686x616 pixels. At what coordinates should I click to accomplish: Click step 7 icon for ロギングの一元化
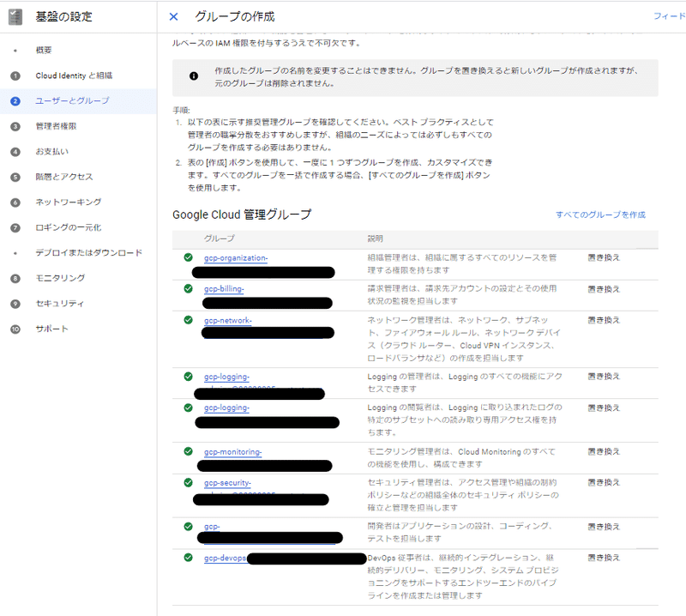pos(15,228)
